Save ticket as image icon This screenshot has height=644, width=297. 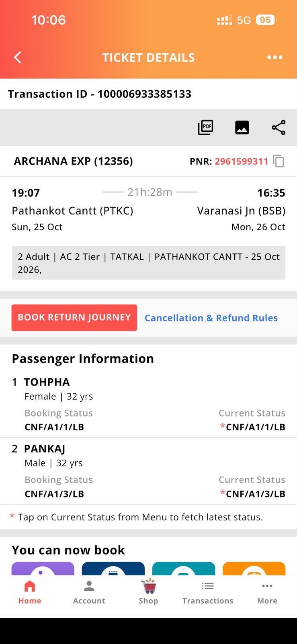click(242, 128)
